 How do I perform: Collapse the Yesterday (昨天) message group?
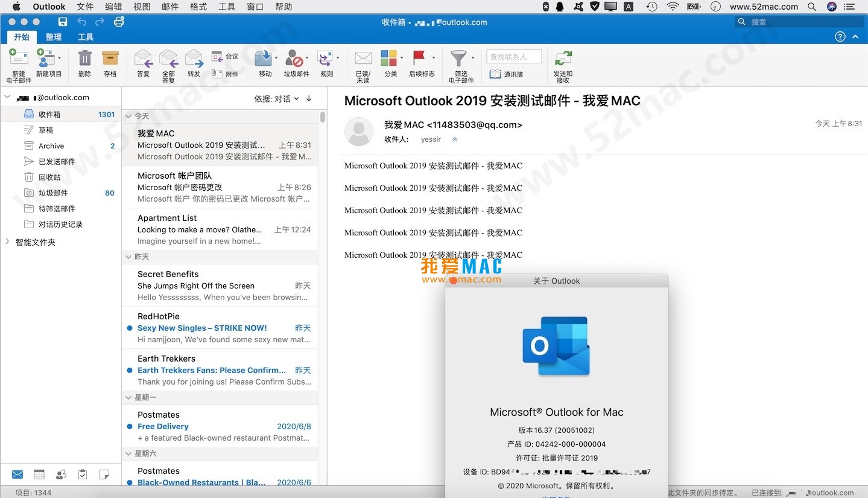(x=128, y=257)
